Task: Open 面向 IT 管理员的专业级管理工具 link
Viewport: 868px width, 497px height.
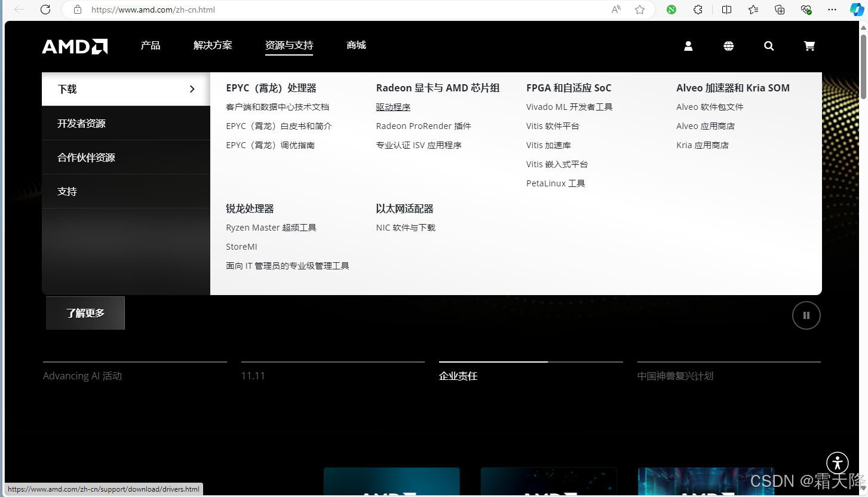Action: click(287, 266)
